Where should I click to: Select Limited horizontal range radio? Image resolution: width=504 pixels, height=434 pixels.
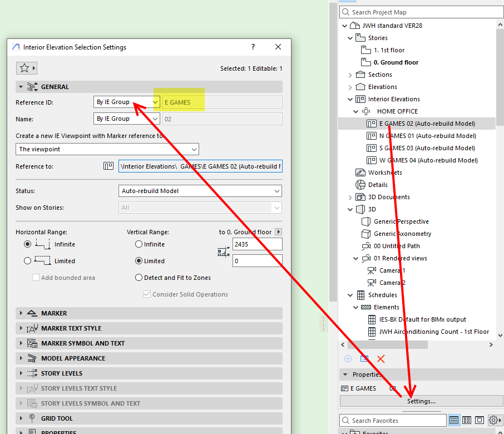pyautogui.click(x=28, y=261)
